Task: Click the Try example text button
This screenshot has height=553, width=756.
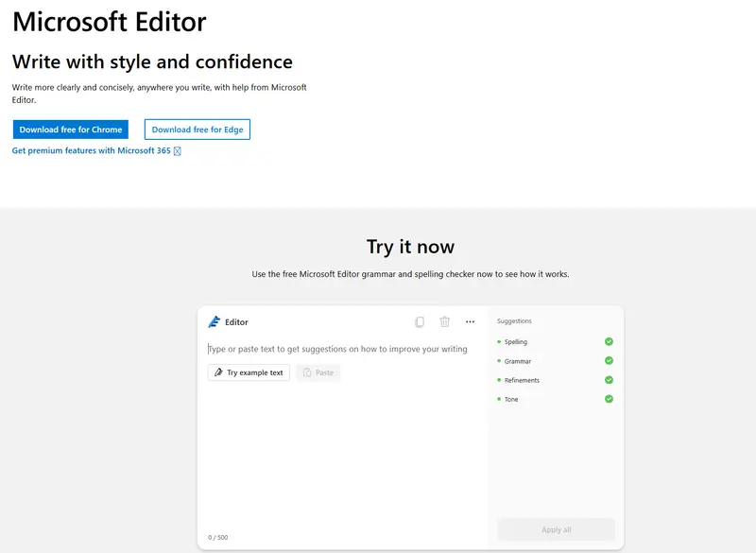Action: [x=249, y=372]
